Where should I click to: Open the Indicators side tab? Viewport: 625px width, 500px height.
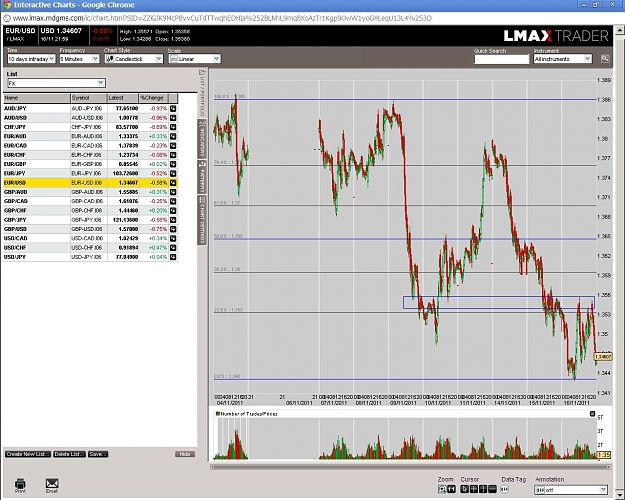click(x=202, y=139)
